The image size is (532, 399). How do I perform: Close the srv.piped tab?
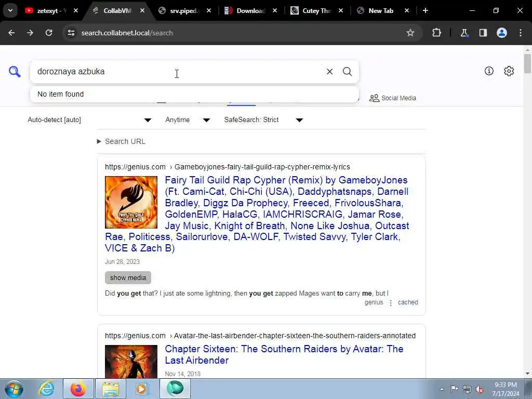209,11
